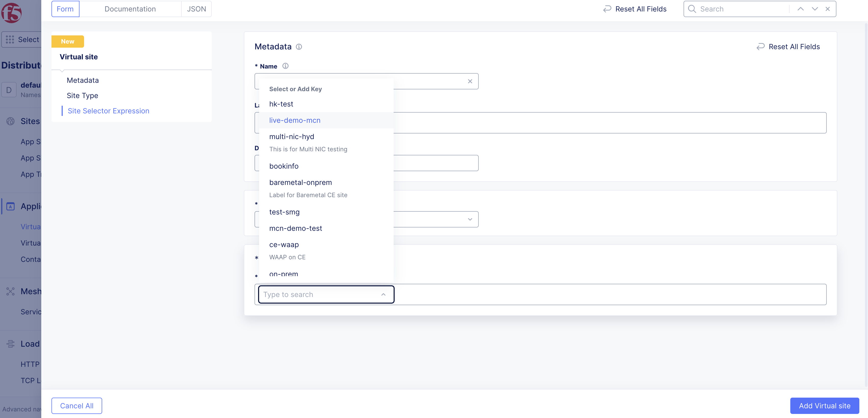
Task: Open the Select service grid icon
Action: [10, 39]
